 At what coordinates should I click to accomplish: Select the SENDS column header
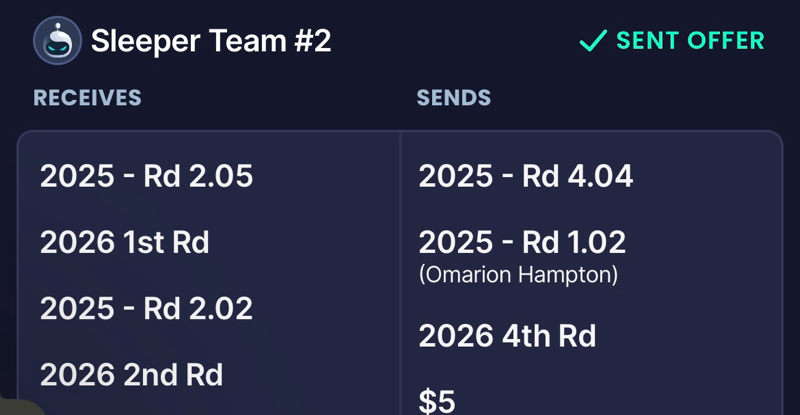454,97
